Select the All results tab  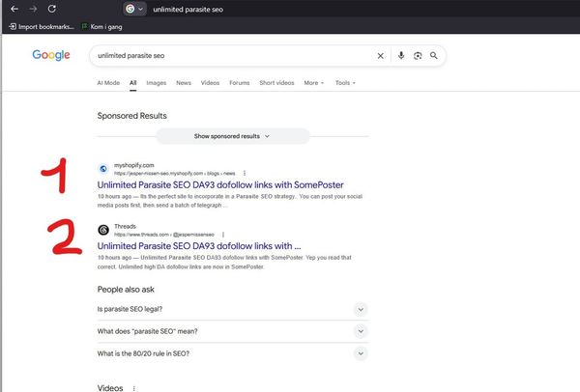(132, 83)
